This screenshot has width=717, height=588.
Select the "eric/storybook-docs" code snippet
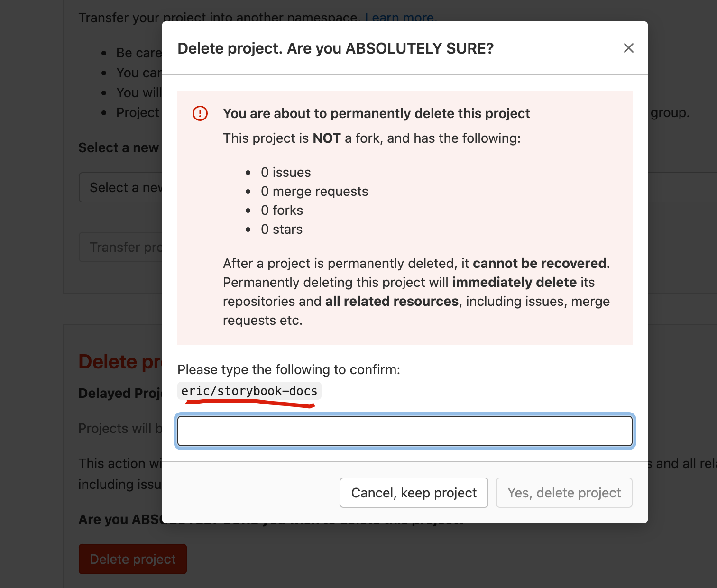point(249,391)
